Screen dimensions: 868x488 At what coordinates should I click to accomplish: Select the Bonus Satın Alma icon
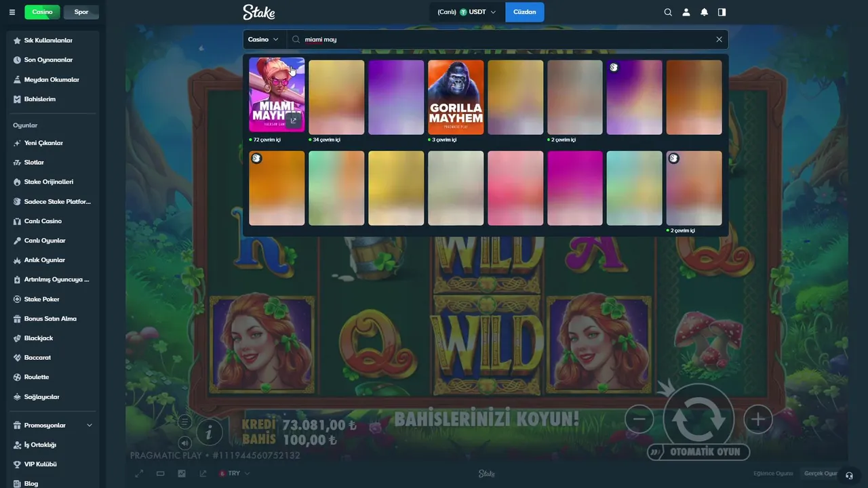[18, 319]
